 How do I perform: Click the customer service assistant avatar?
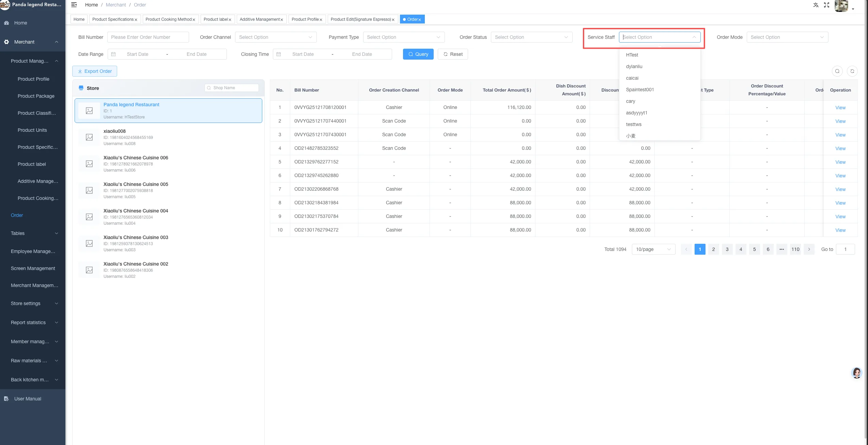pyautogui.click(x=856, y=373)
